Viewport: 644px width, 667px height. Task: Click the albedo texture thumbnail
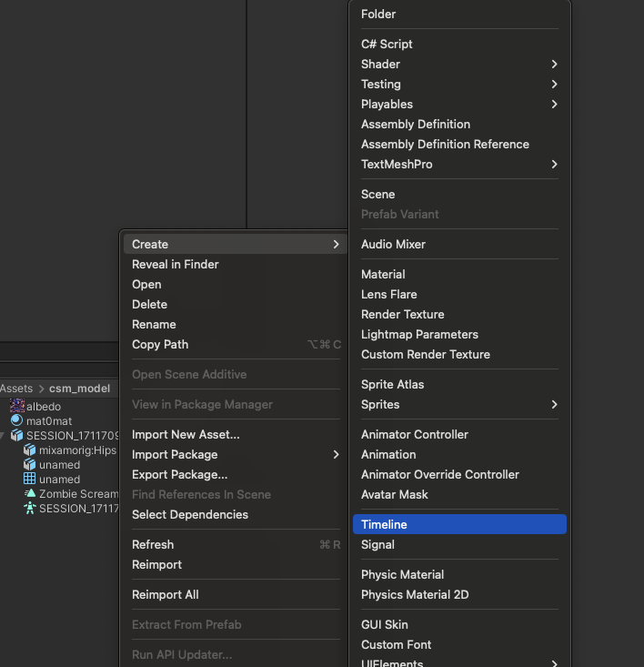17,406
